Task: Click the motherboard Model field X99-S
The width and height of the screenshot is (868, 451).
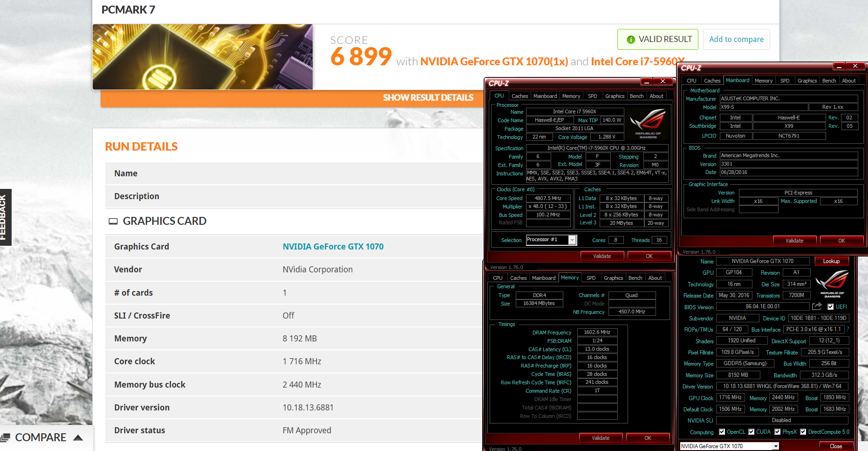Action: point(764,107)
